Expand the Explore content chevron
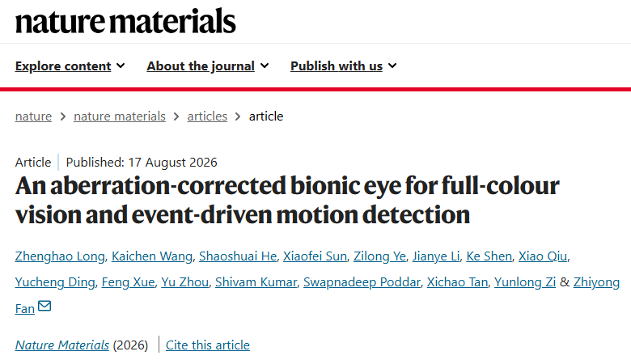 [x=121, y=66]
